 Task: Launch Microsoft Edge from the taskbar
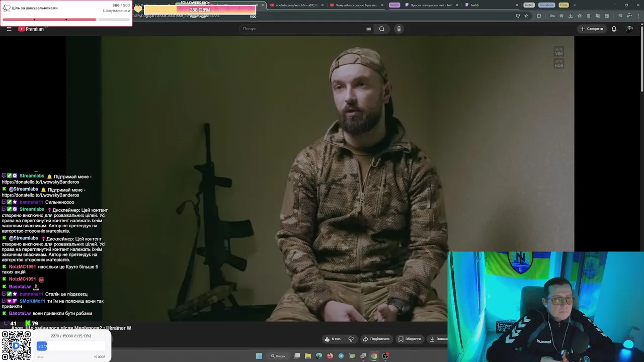(319, 356)
